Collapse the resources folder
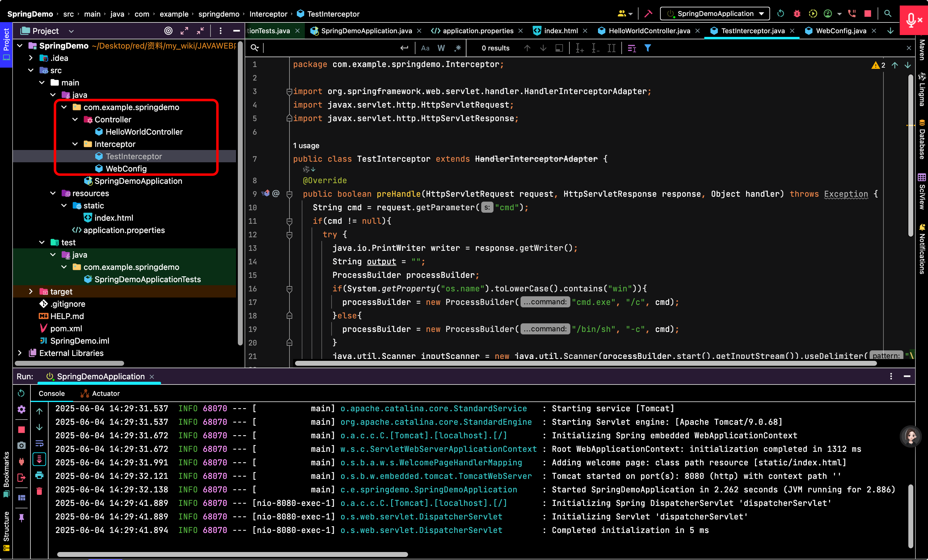 point(53,193)
